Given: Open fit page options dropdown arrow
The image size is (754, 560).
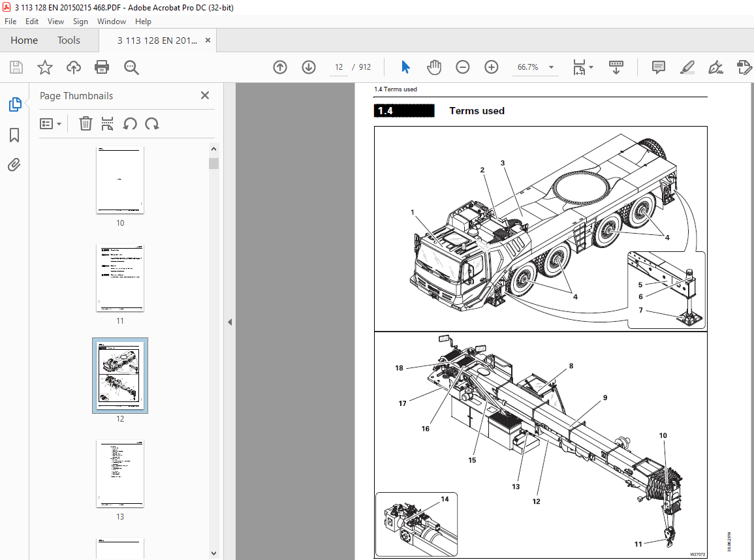Looking at the screenshot, I should tap(591, 67).
